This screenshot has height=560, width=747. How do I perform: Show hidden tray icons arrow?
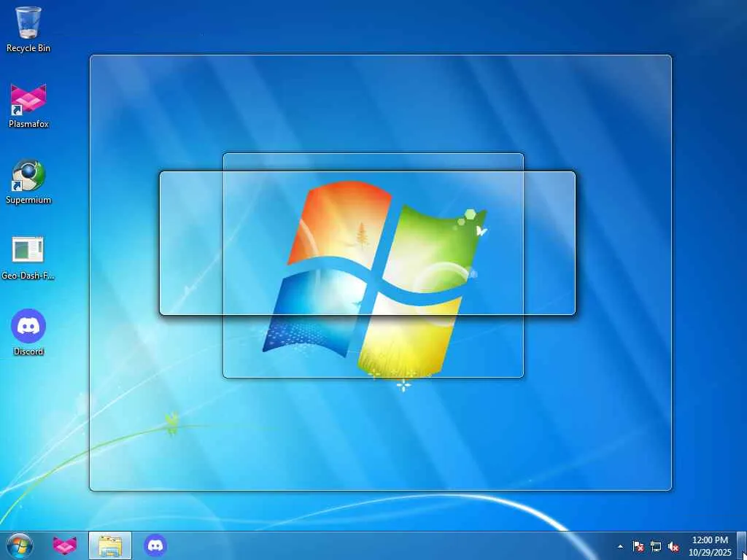[620, 547]
